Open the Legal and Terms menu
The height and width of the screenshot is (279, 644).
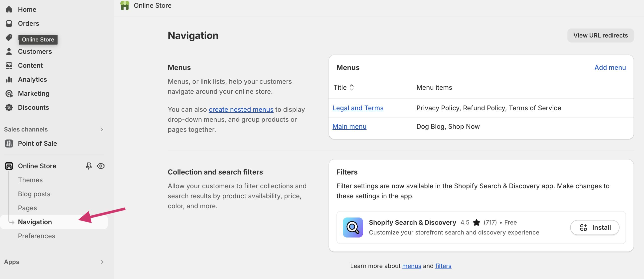358,108
